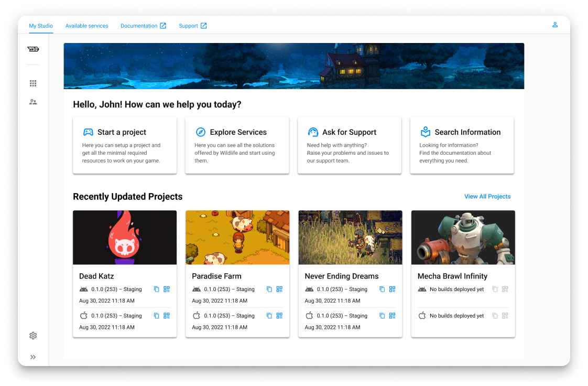This screenshot has height=386, width=588.
Task: Open the Dead Katz thumbnail
Action: (125, 238)
